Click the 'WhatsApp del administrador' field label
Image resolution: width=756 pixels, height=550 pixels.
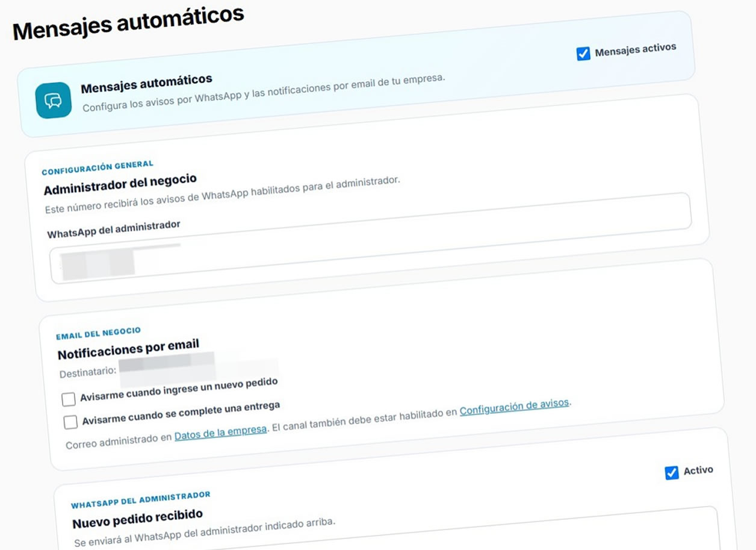point(114,230)
